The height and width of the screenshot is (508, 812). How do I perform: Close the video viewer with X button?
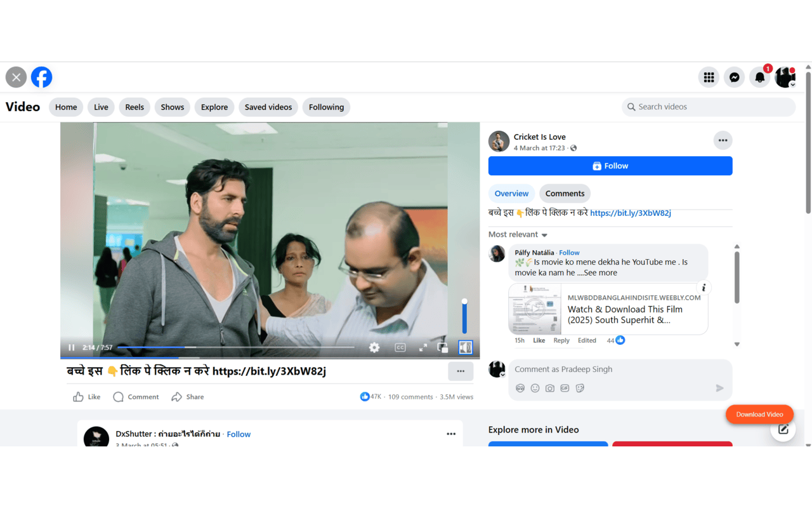16,77
